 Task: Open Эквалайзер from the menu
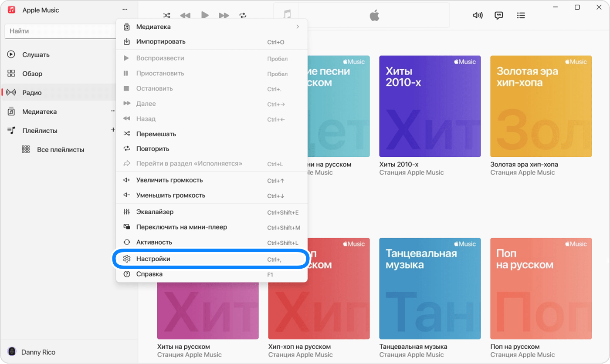212,212
